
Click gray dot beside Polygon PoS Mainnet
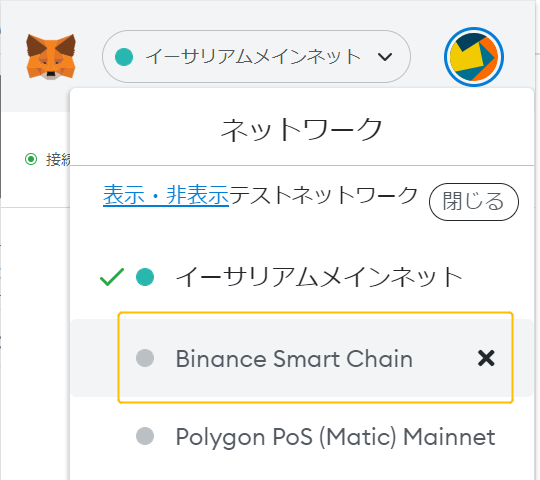point(145,436)
